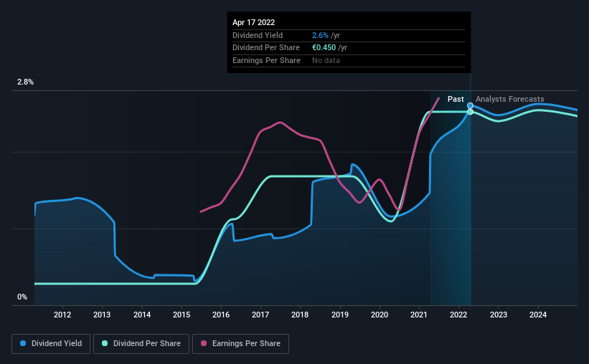The width and height of the screenshot is (589, 364).
Task: Click the Past label on chart
Action: [x=456, y=99]
